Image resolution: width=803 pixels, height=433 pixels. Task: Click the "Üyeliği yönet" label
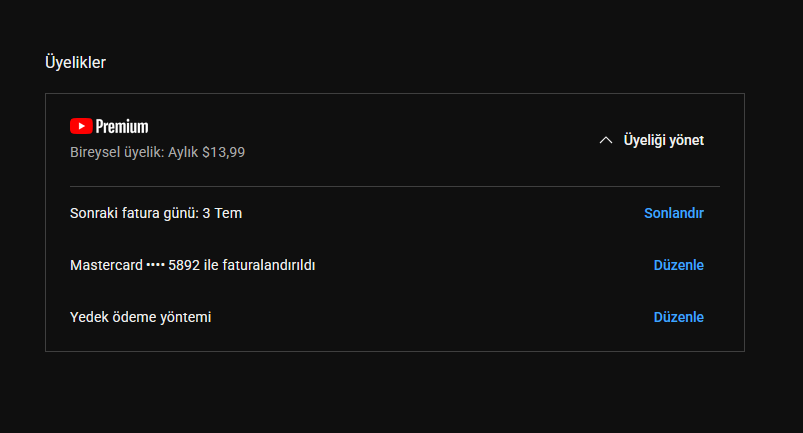(663, 140)
